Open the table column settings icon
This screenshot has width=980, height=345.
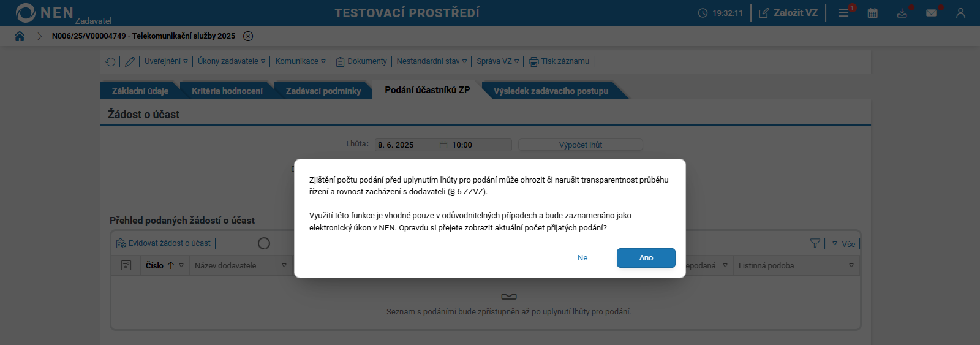[126, 265]
